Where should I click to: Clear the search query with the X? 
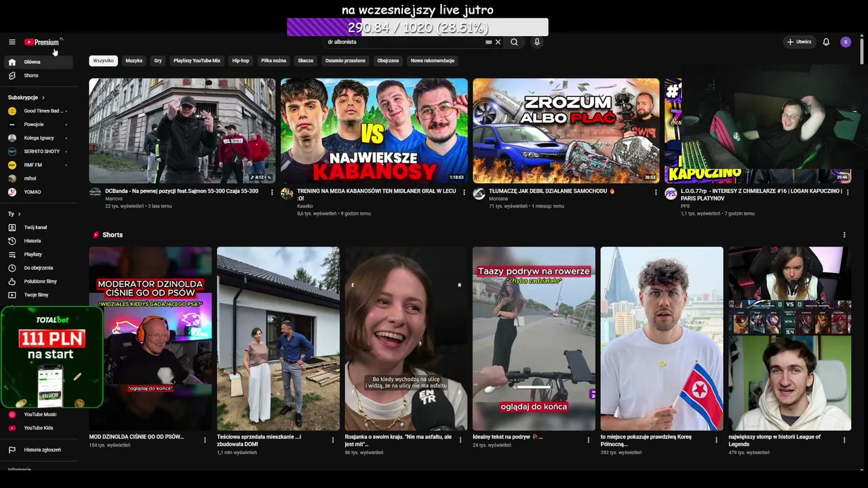click(x=498, y=42)
